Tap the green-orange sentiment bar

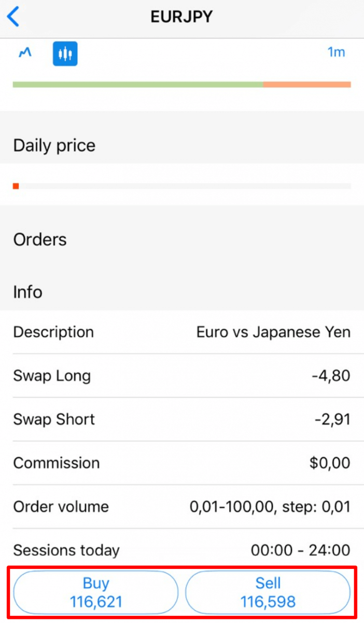(x=181, y=83)
